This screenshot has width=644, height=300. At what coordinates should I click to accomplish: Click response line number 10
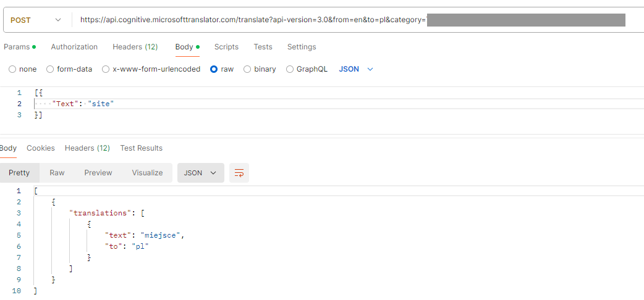pyautogui.click(x=17, y=291)
